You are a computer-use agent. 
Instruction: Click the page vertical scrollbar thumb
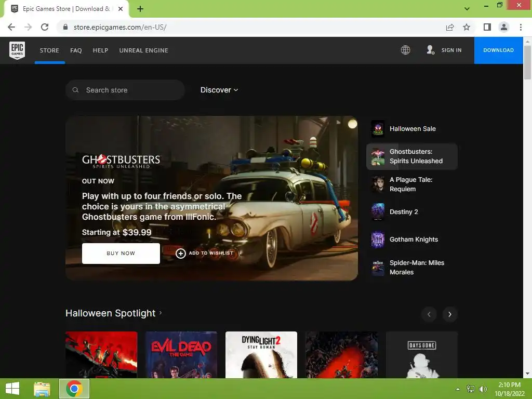(x=527, y=62)
